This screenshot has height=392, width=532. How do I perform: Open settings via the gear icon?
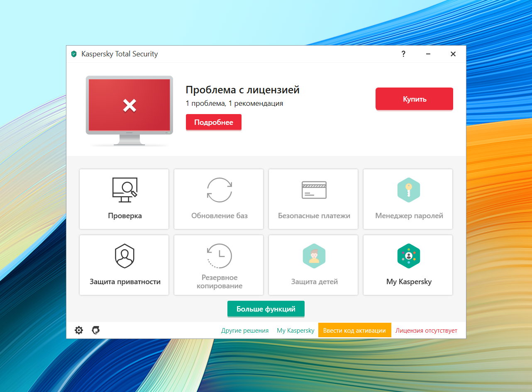pos(79,330)
